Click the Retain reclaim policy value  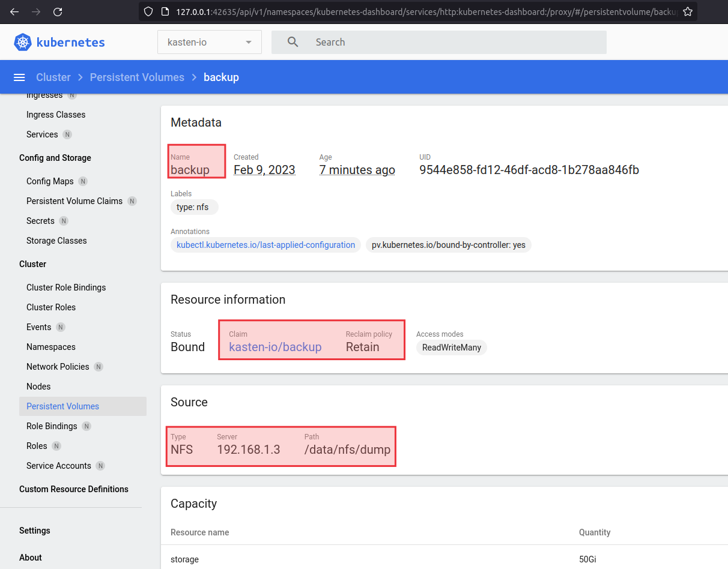pos(363,347)
